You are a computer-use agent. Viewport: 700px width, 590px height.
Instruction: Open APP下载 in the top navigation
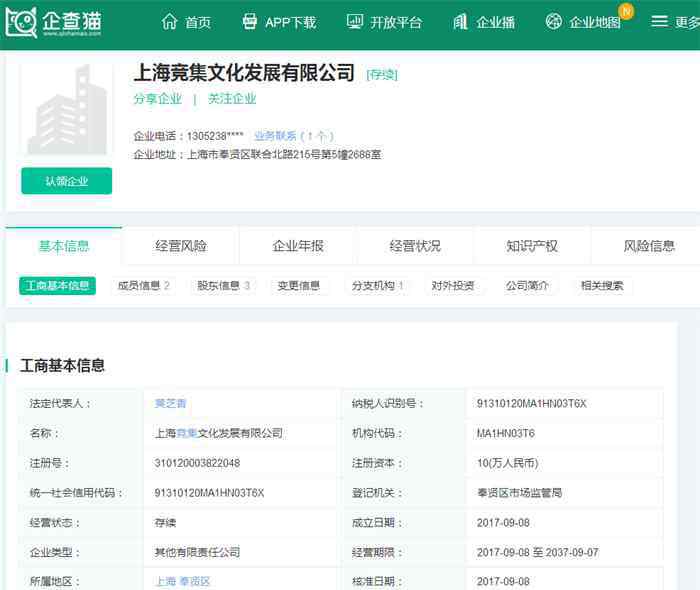(291, 22)
